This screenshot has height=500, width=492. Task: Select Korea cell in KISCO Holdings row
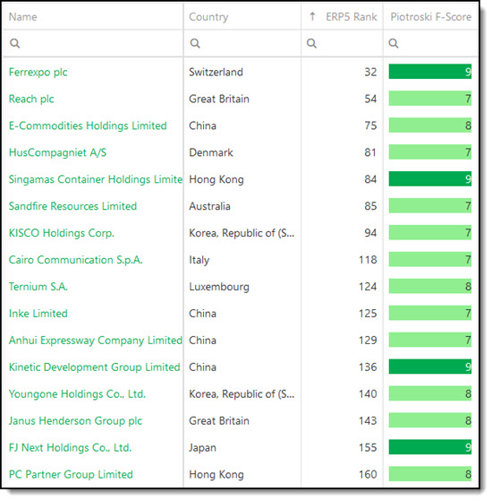242,233
